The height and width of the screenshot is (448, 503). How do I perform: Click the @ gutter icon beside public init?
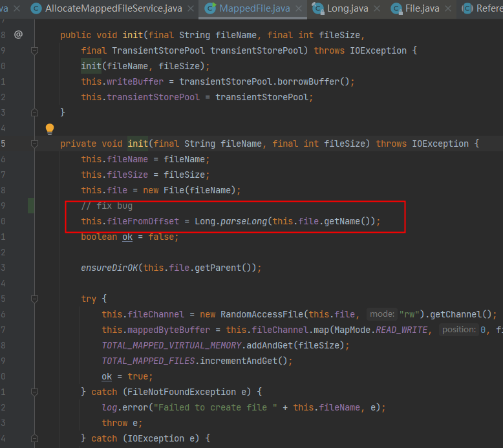click(18, 34)
